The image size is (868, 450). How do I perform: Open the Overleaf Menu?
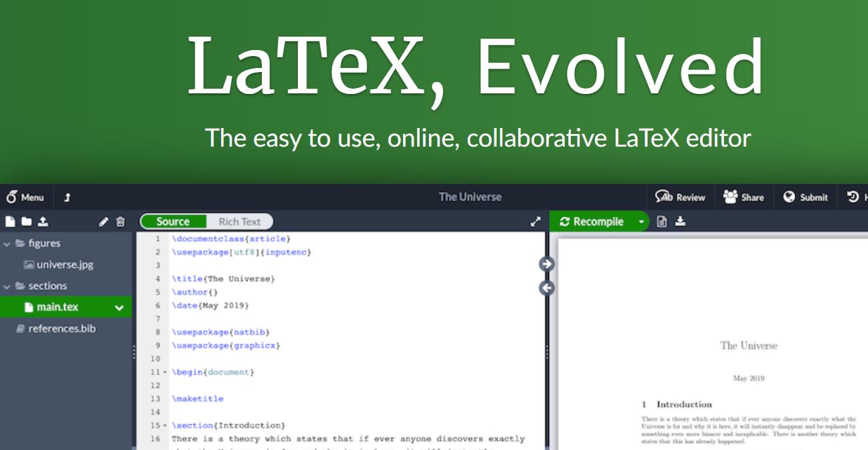(25, 197)
